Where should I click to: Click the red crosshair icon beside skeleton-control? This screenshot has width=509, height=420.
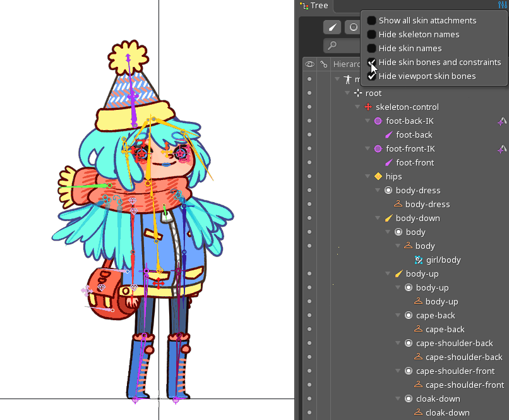368,106
